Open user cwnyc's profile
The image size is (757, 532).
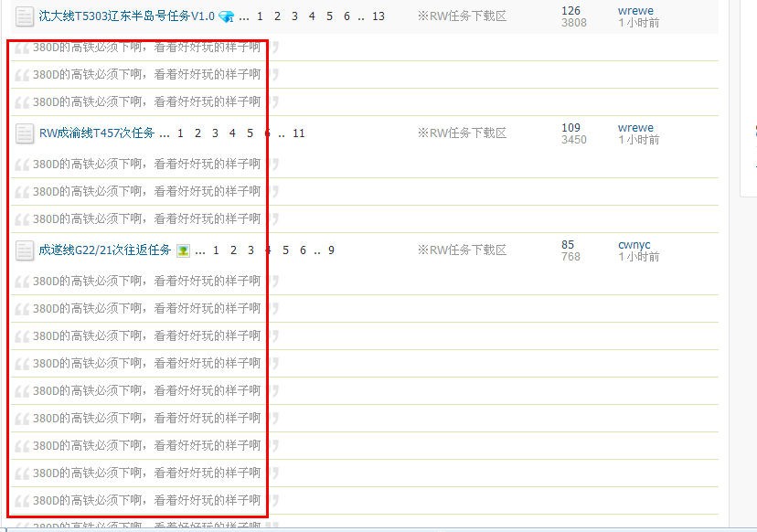634,245
